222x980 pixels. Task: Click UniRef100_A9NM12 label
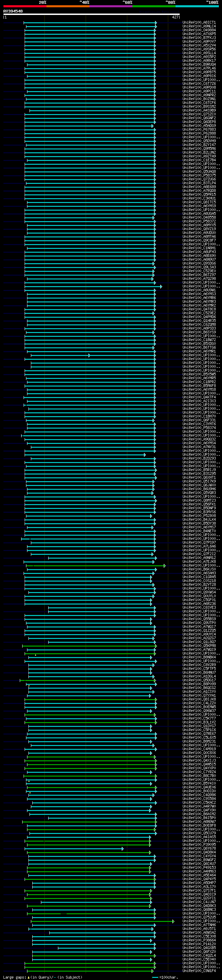(199, 558)
